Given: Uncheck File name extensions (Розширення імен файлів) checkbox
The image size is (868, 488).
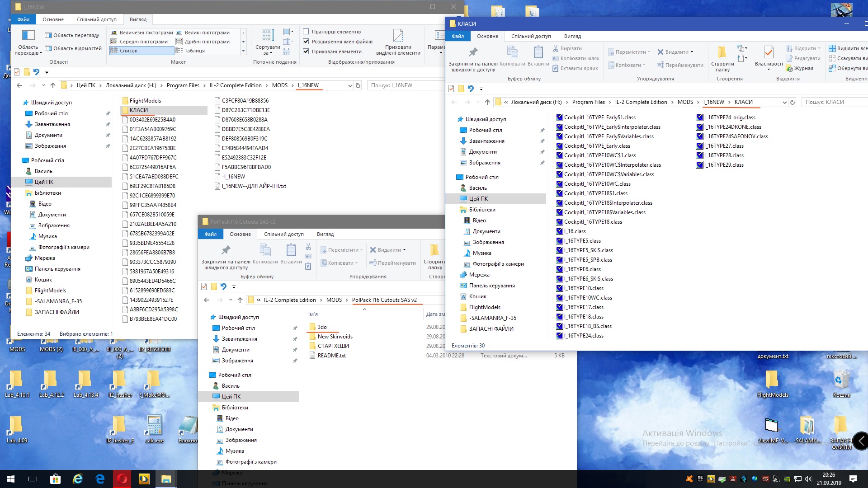Looking at the screenshot, I should click(306, 42).
